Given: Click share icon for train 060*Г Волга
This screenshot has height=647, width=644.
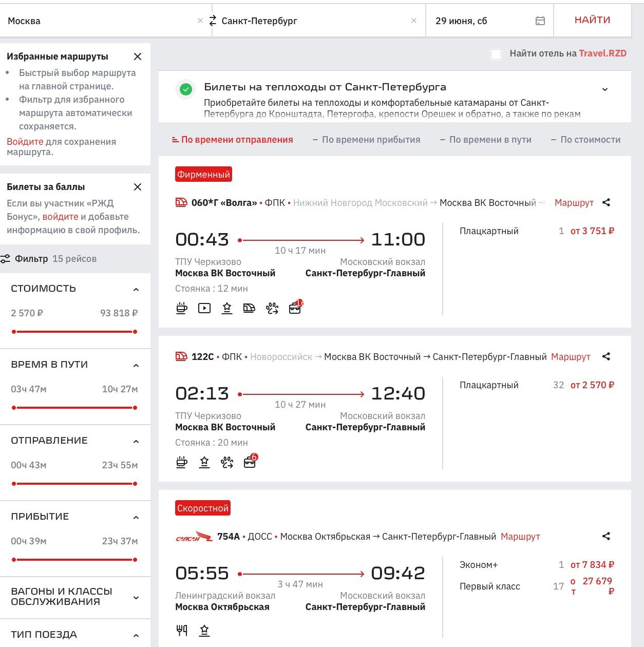Looking at the screenshot, I should point(606,202).
